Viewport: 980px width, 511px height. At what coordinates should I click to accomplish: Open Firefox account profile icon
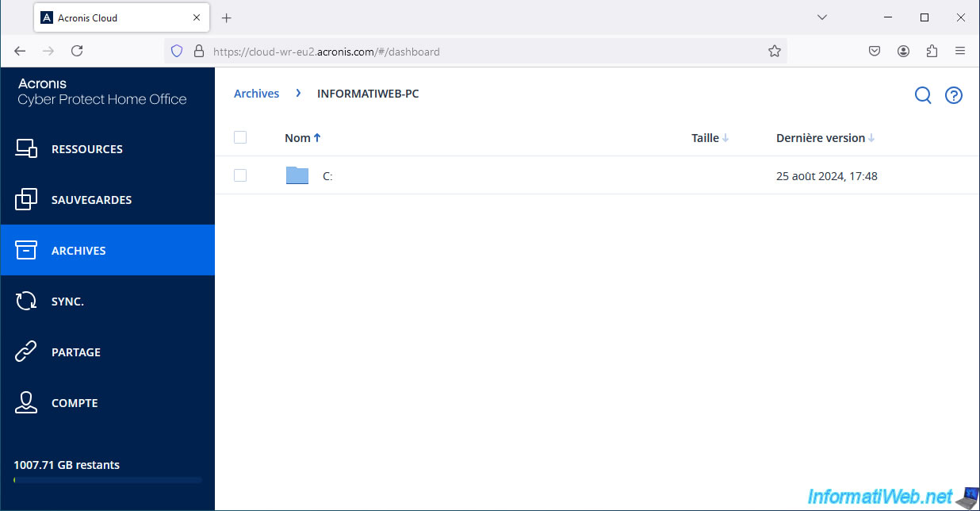click(903, 51)
